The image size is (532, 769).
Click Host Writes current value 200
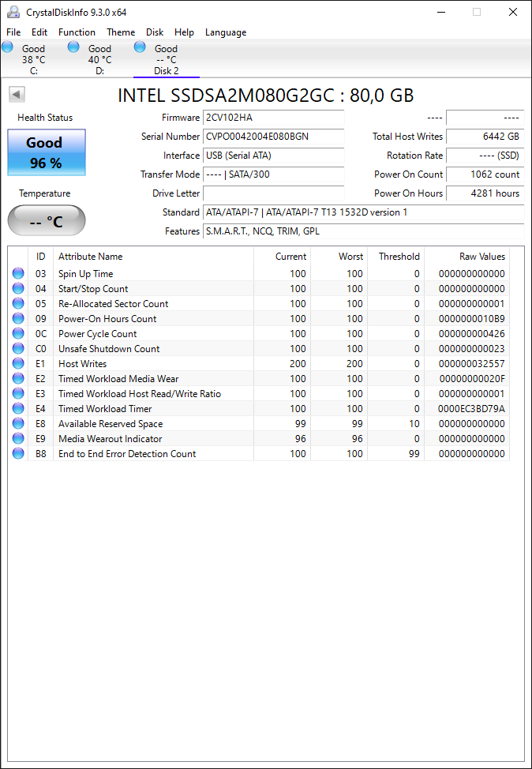[298, 363]
